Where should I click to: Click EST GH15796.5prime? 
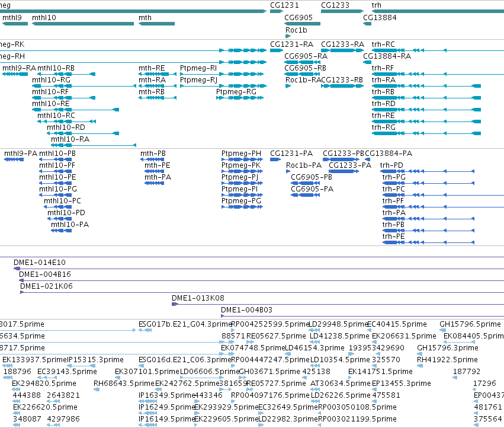coord(470,324)
